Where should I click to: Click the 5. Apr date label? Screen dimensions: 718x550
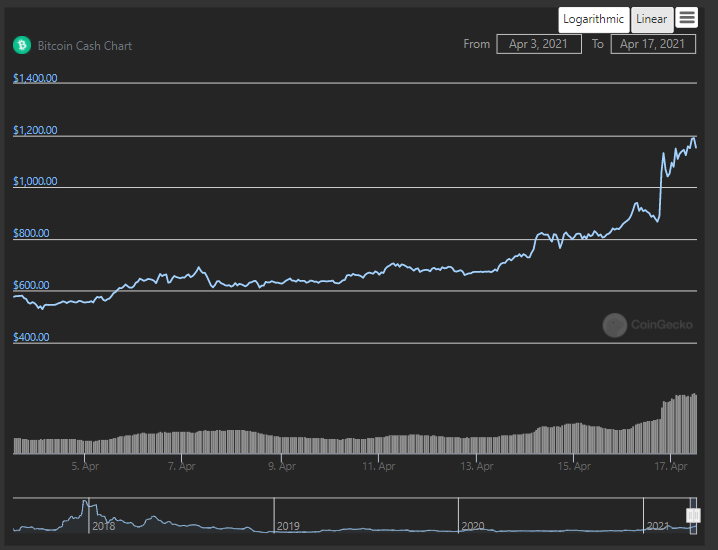click(x=85, y=466)
